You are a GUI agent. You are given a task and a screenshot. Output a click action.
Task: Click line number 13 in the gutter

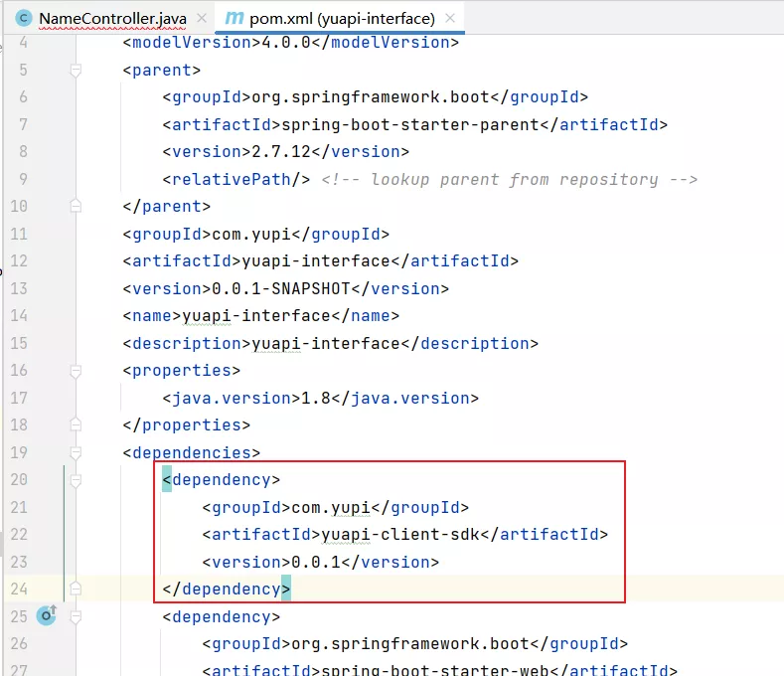pos(19,288)
